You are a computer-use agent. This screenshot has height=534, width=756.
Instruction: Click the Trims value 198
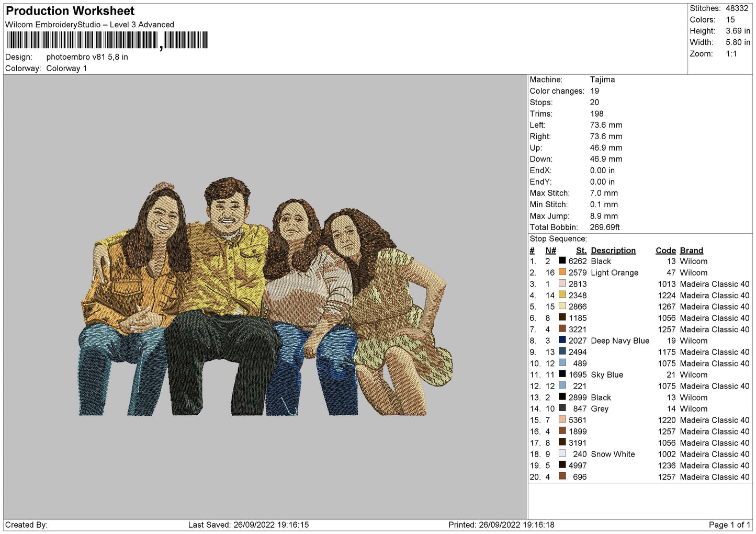click(x=596, y=113)
